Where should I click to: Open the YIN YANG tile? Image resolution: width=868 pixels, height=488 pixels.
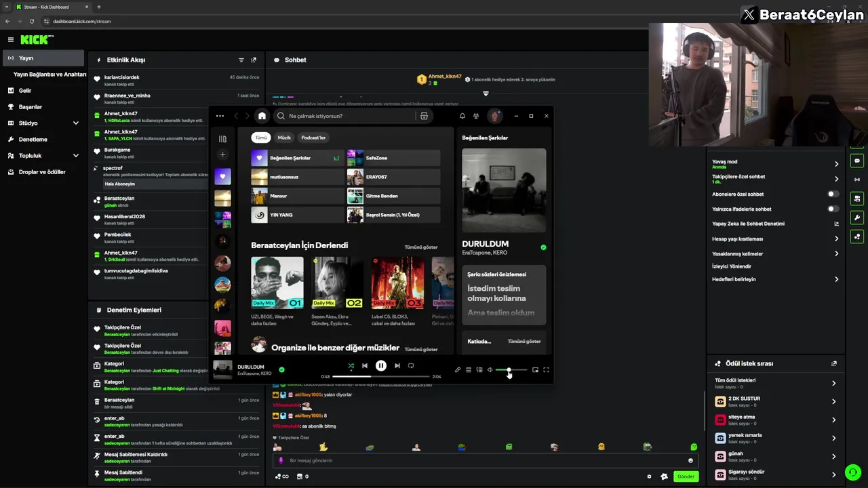pyautogui.click(x=298, y=215)
